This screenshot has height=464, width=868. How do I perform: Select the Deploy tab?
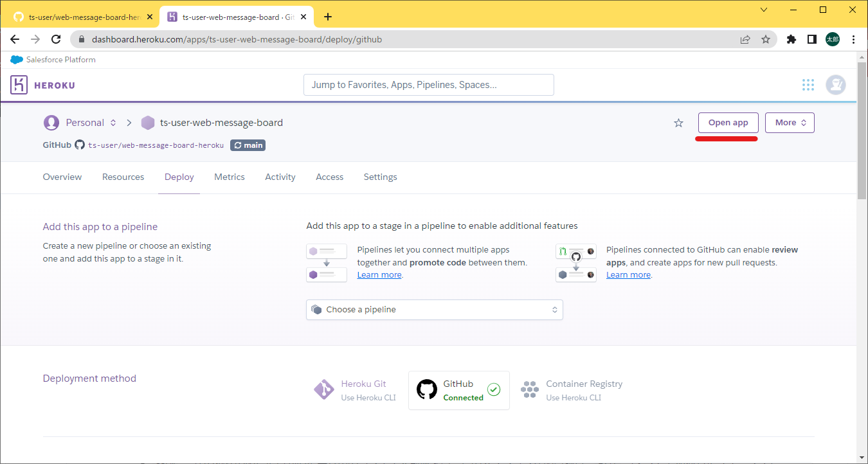pos(179,177)
